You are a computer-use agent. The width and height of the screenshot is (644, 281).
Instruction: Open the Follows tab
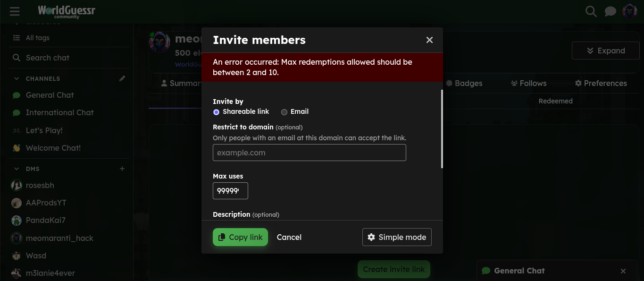tap(528, 83)
